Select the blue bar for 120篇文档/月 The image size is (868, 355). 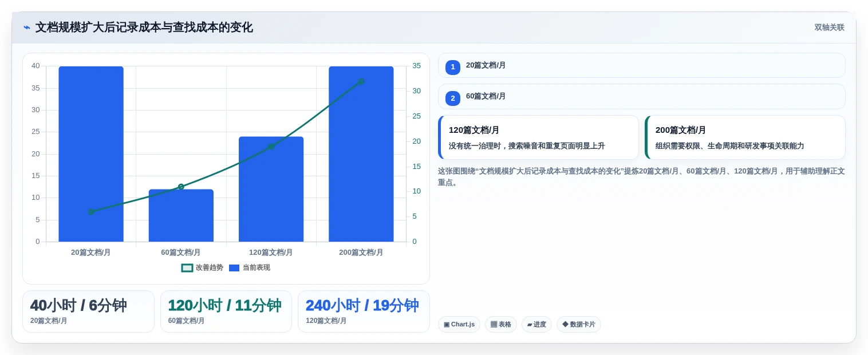pyautogui.click(x=271, y=189)
